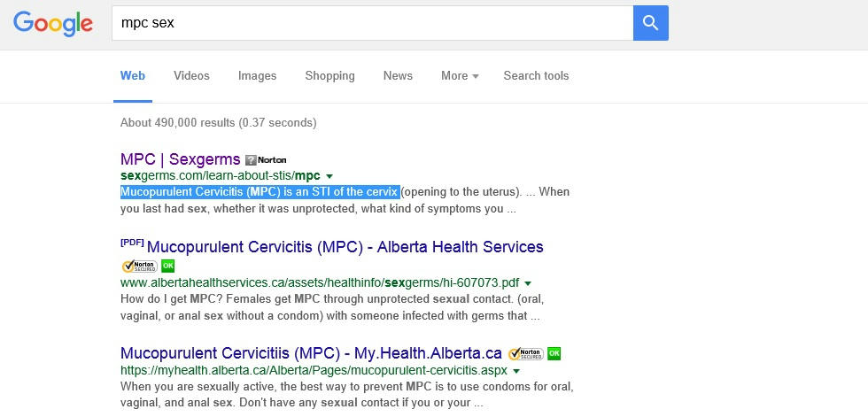
Task: Click green OK icon under Alberta Health Services title
Action: click(x=167, y=266)
